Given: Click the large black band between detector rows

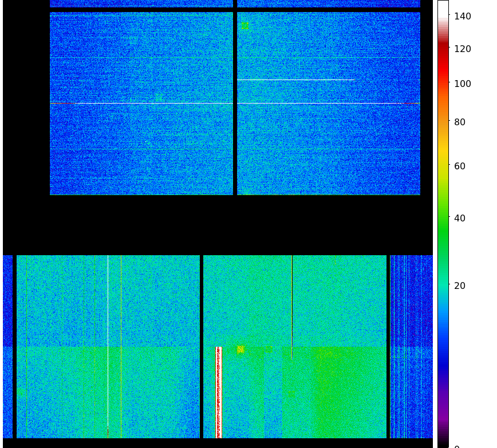Looking at the screenshot, I should (x=218, y=225).
